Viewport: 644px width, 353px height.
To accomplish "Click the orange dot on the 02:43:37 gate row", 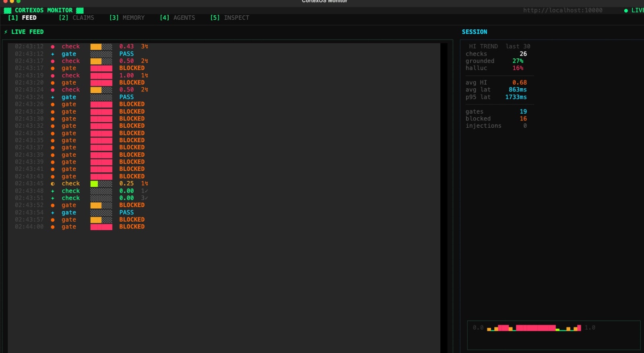I will tap(53, 148).
